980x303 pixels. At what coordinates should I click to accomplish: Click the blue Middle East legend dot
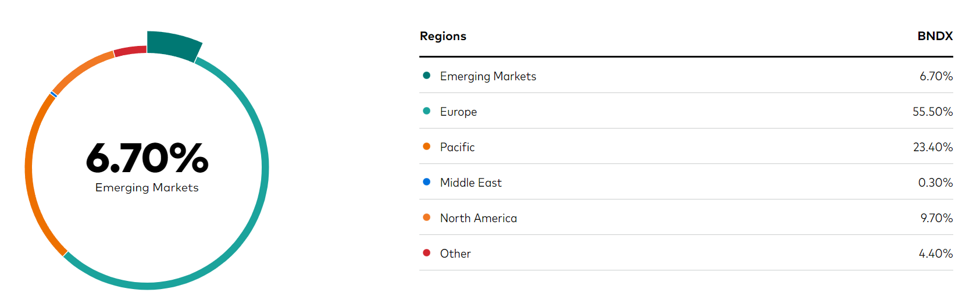coord(426,182)
